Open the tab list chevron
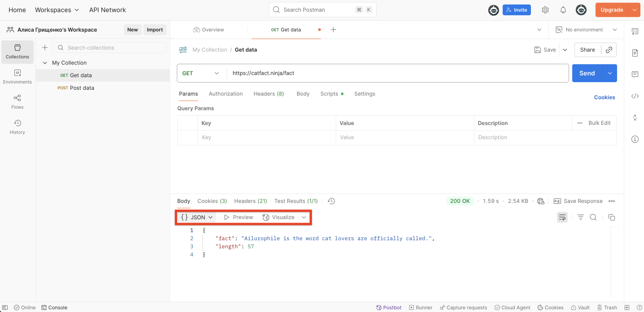This screenshot has height=312, width=644. coord(539,30)
